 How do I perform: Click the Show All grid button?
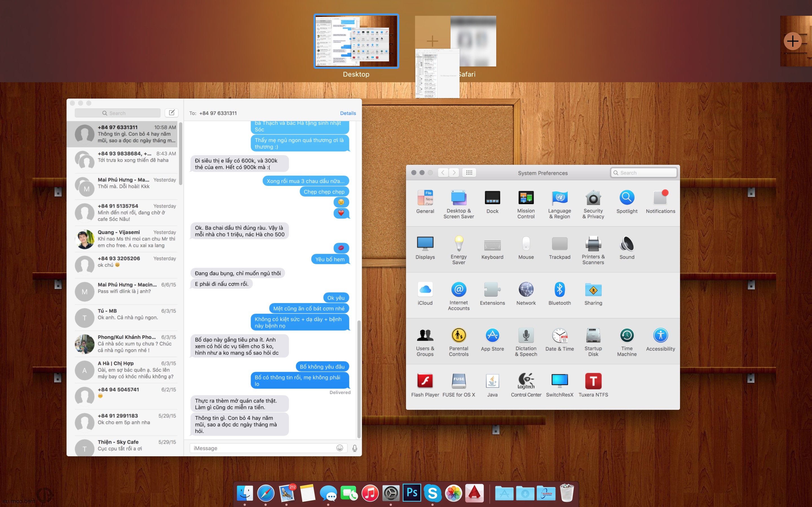[x=469, y=173]
